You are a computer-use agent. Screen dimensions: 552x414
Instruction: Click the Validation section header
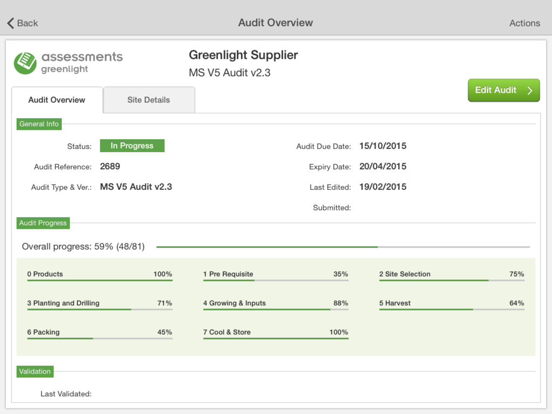click(x=35, y=371)
